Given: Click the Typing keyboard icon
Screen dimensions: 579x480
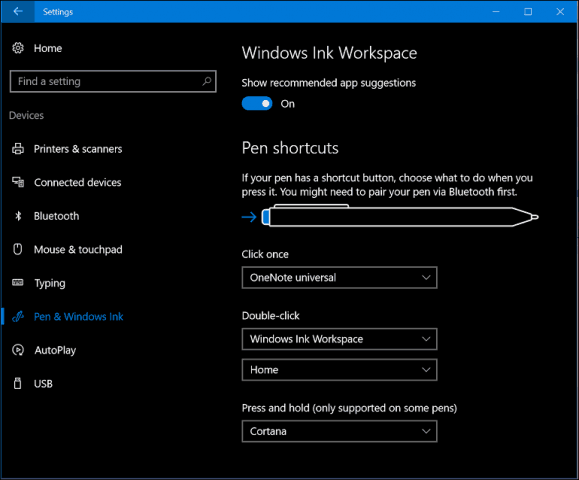Looking at the screenshot, I should click(18, 283).
